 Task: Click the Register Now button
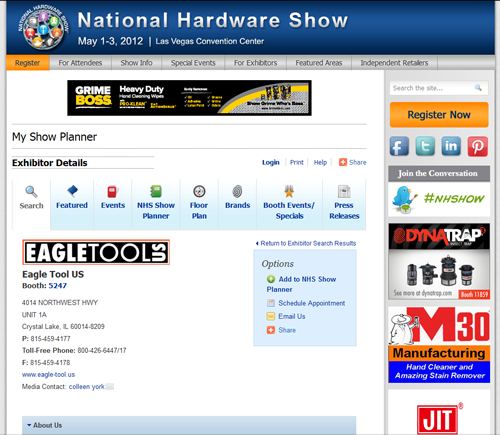(x=439, y=115)
